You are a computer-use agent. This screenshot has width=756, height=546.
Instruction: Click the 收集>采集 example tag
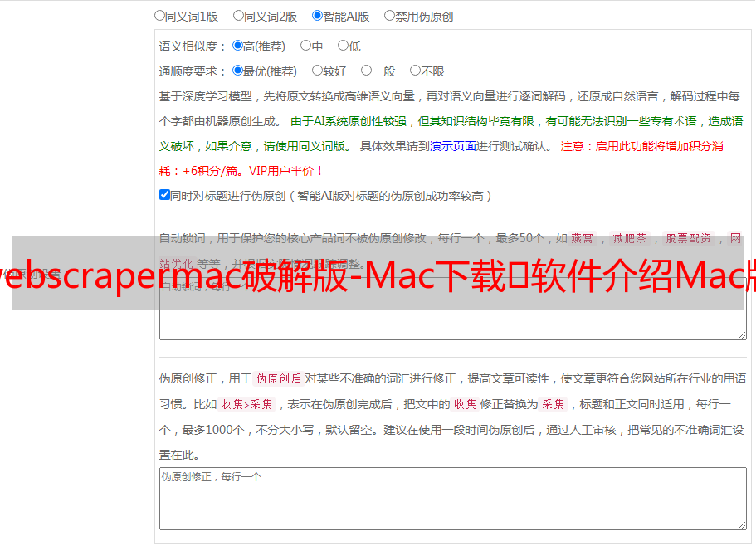coord(246,404)
